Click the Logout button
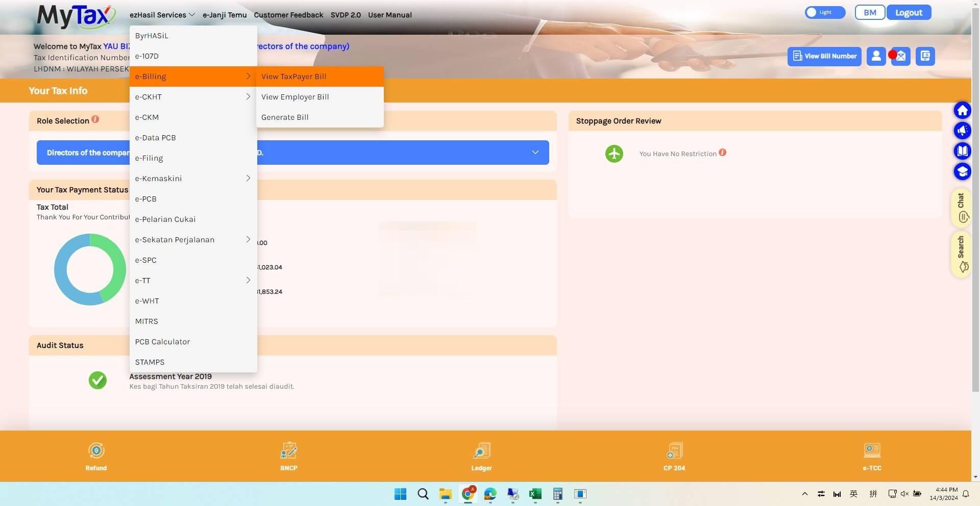This screenshot has width=980, height=506. pos(909,12)
